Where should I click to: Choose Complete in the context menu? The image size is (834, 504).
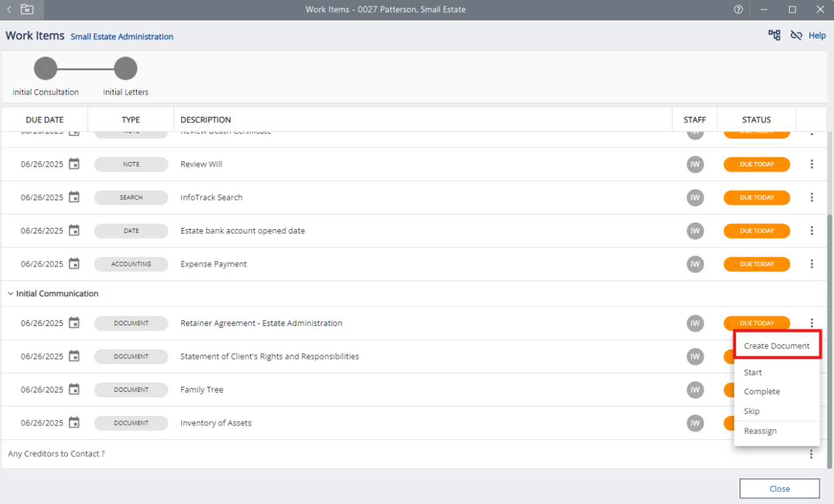(761, 392)
